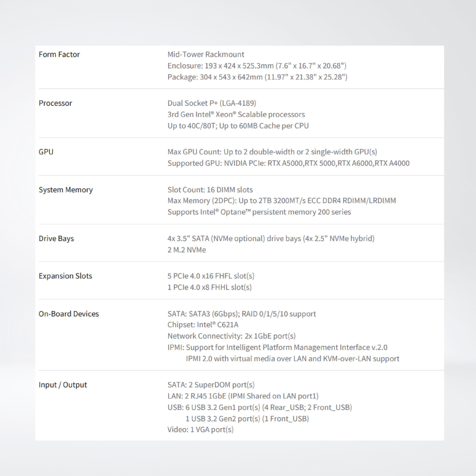Click the Drive Bays label
Viewport: 476px width, 476px height.
pyautogui.click(x=56, y=238)
